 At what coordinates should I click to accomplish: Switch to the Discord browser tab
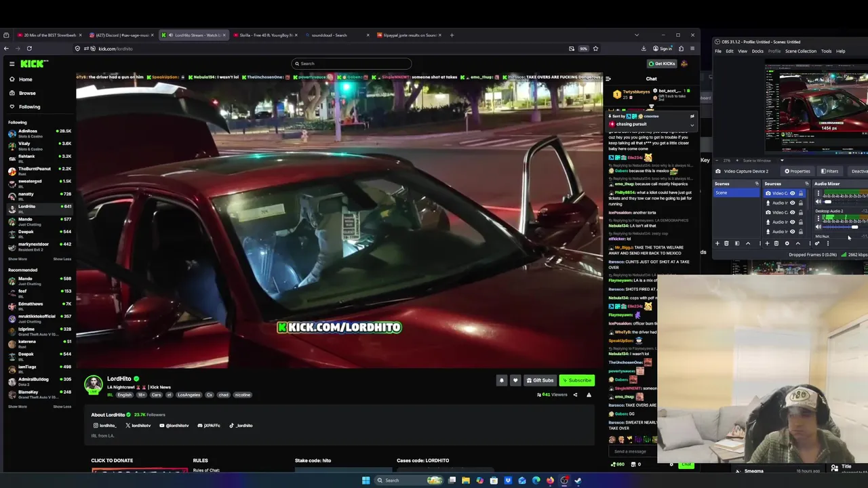click(122, 35)
